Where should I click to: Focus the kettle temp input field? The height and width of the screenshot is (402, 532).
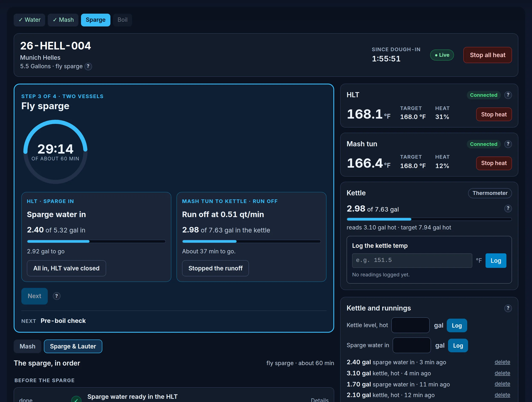(x=412, y=261)
